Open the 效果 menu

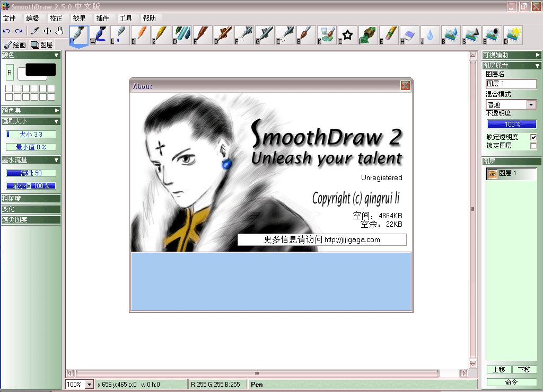79,19
